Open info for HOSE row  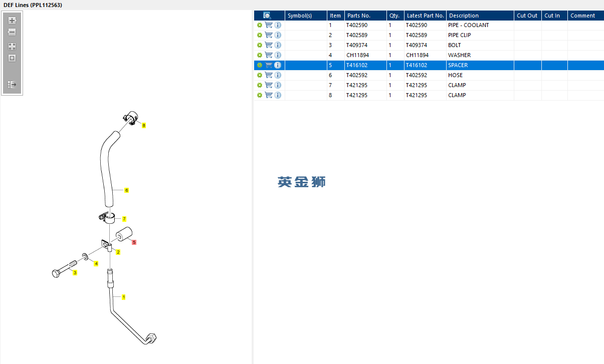click(x=278, y=75)
